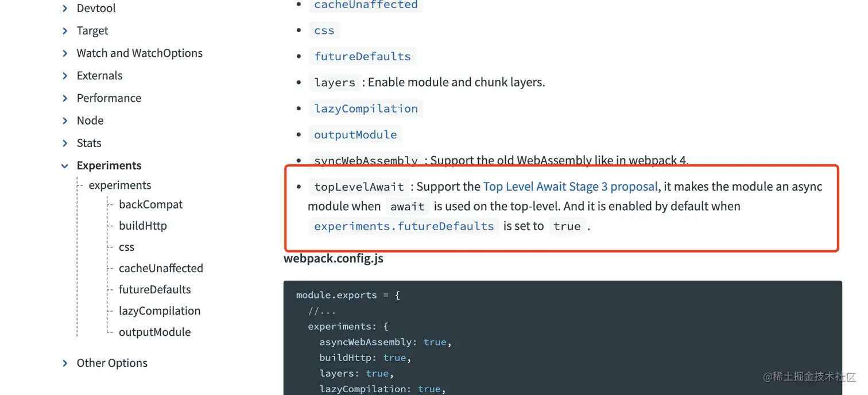Image resolution: width=868 pixels, height=395 pixels.
Task: Open the Experiments sidebar entry
Action: (x=109, y=165)
